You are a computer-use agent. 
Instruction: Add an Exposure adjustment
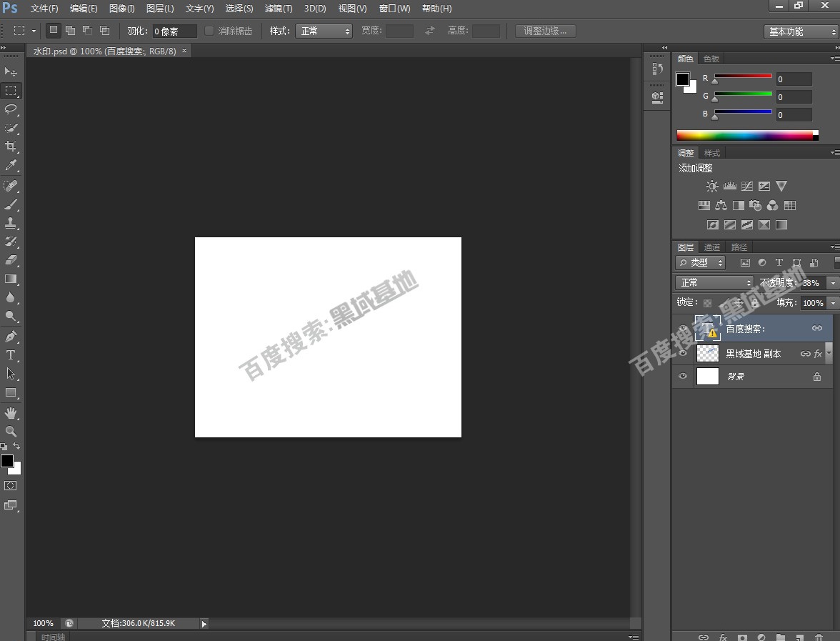764,186
